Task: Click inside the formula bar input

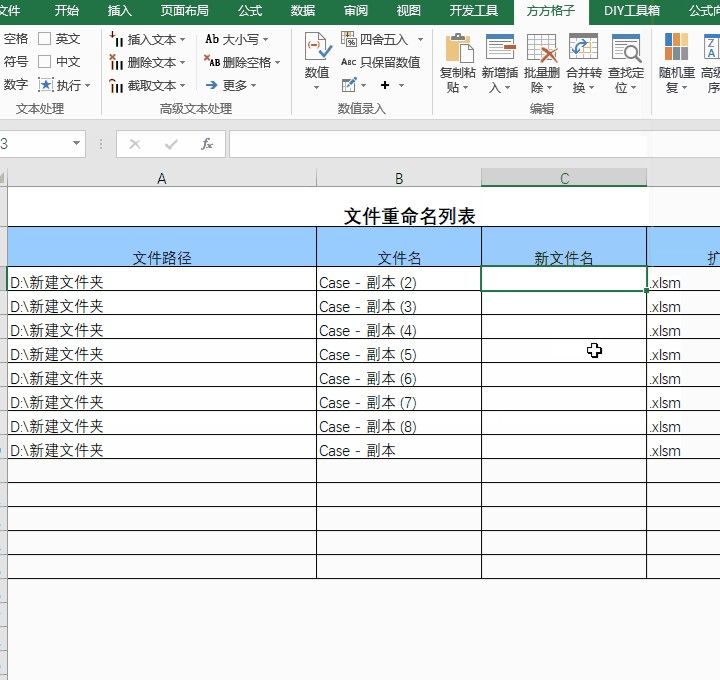Action: (474, 144)
